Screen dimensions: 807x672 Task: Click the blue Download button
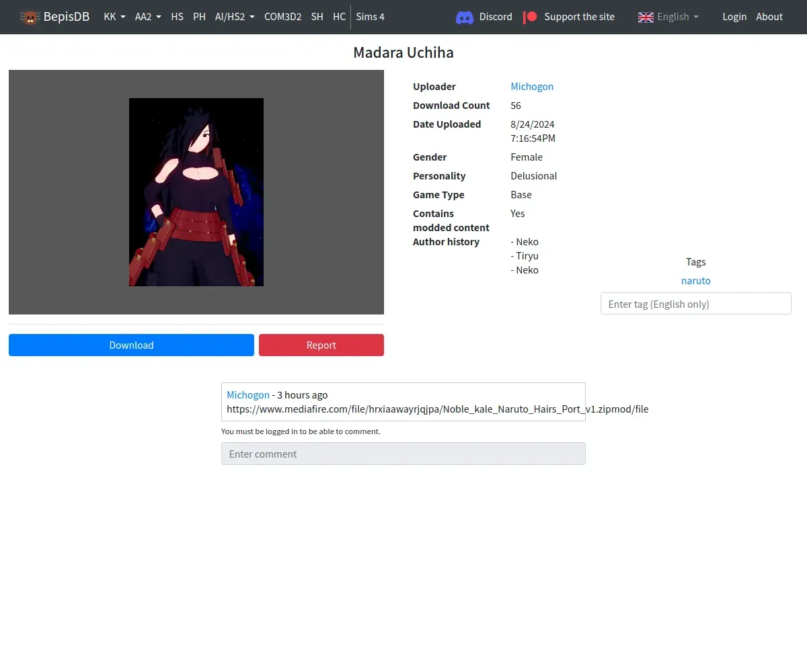tap(131, 345)
